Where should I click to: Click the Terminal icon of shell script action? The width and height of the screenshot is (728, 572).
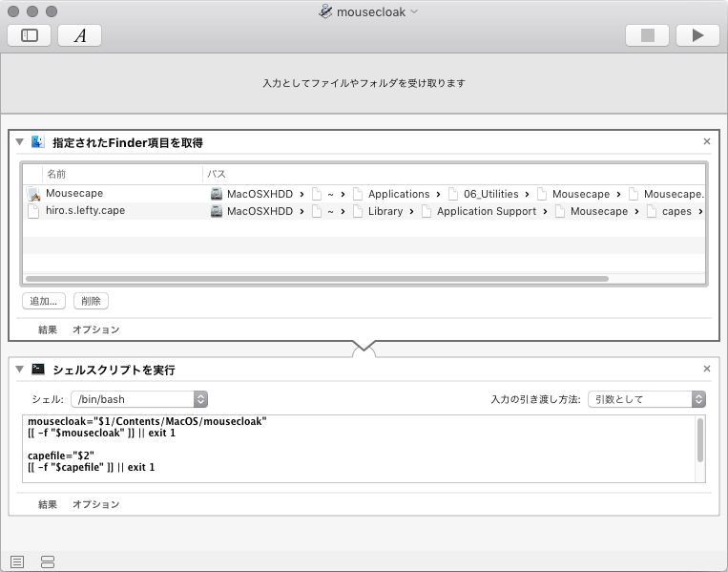pos(37,369)
